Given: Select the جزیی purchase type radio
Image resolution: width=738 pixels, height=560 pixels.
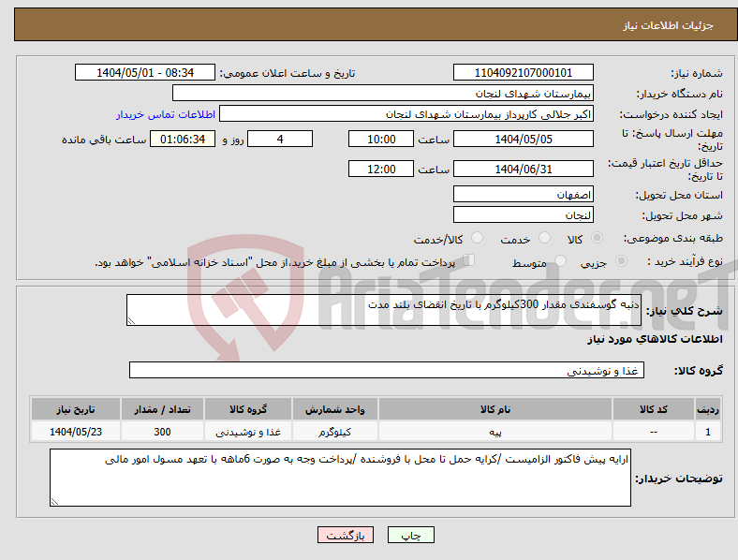Looking at the screenshot, I should (621, 260).
